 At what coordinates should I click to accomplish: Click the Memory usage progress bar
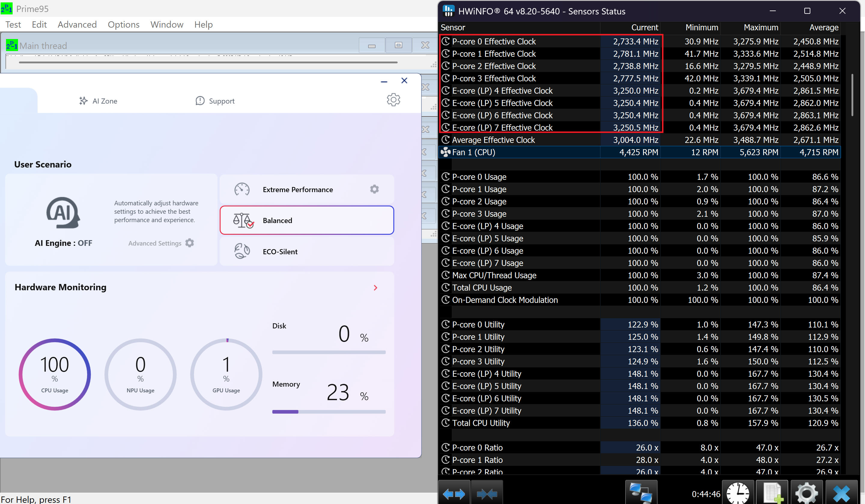pyautogui.click(x=329, y=412)
